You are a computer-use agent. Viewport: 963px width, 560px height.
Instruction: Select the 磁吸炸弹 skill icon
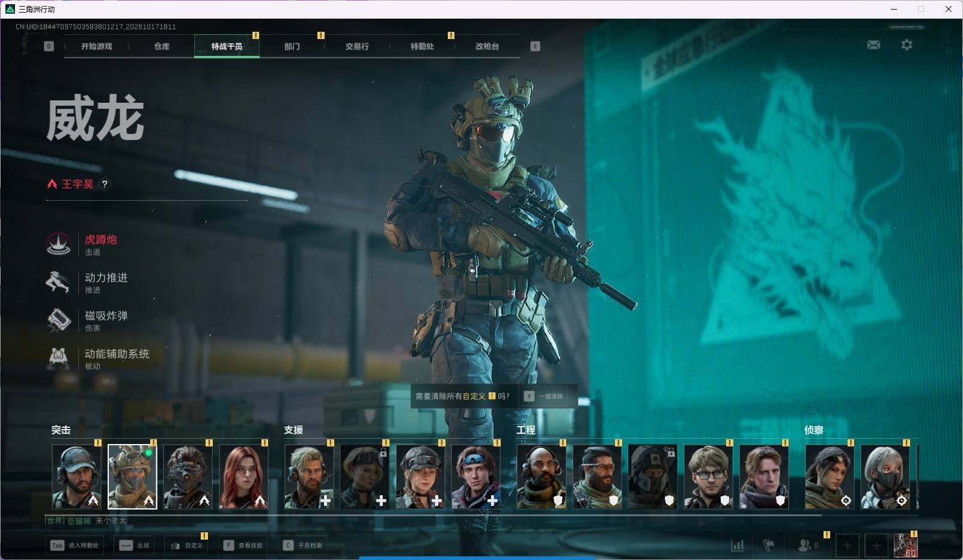coord(59,320)
